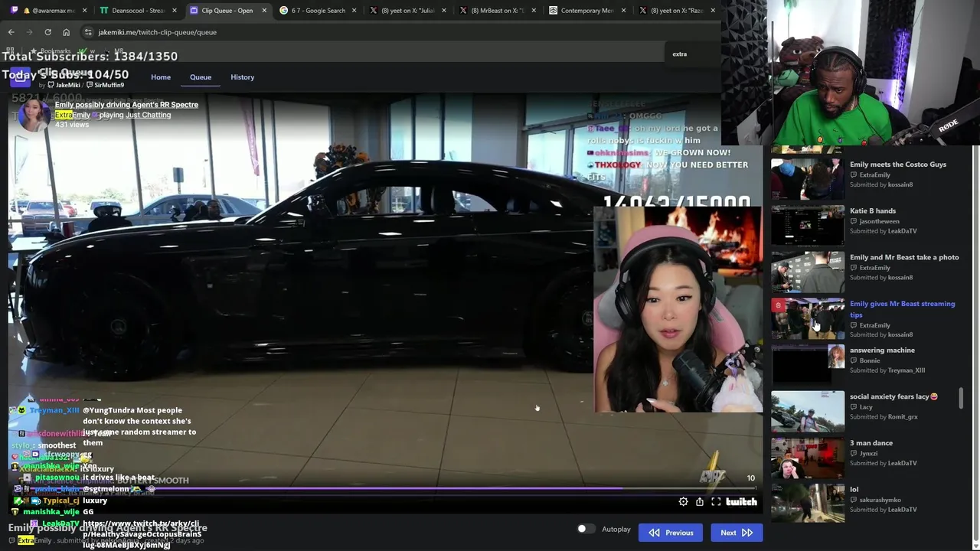980x551 pixels.
Task: Switch to the Contemporary Men tab
Action: coord(587,11)
